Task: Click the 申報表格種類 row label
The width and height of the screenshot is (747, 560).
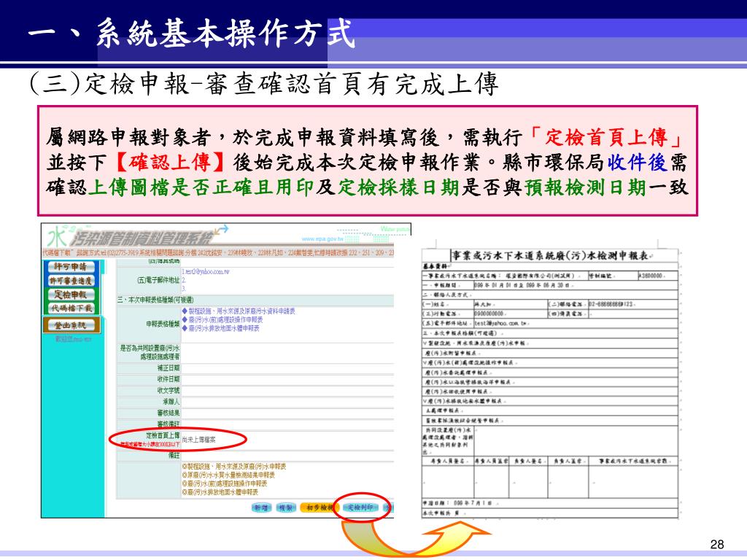Action: 163,324
